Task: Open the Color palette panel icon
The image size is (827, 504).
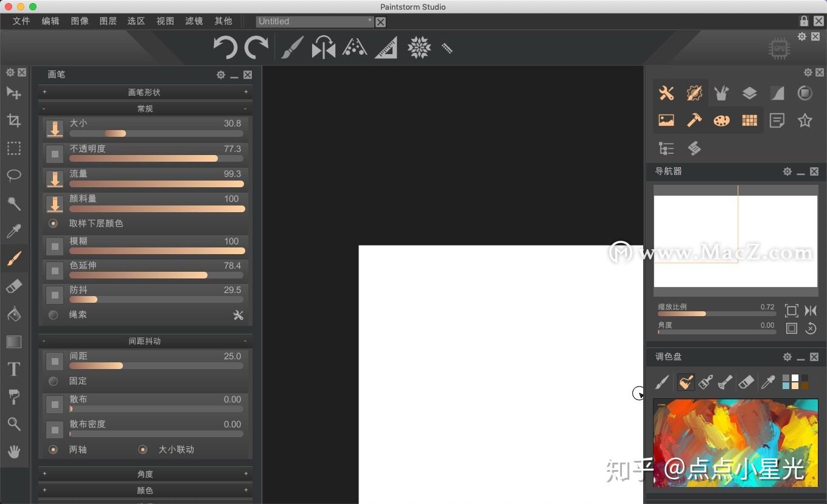Action: (x=721, y=120)
